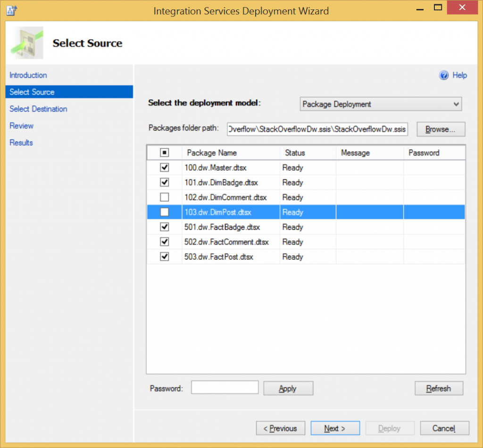Open Help via the question mark icon

[x=444, y=75]
